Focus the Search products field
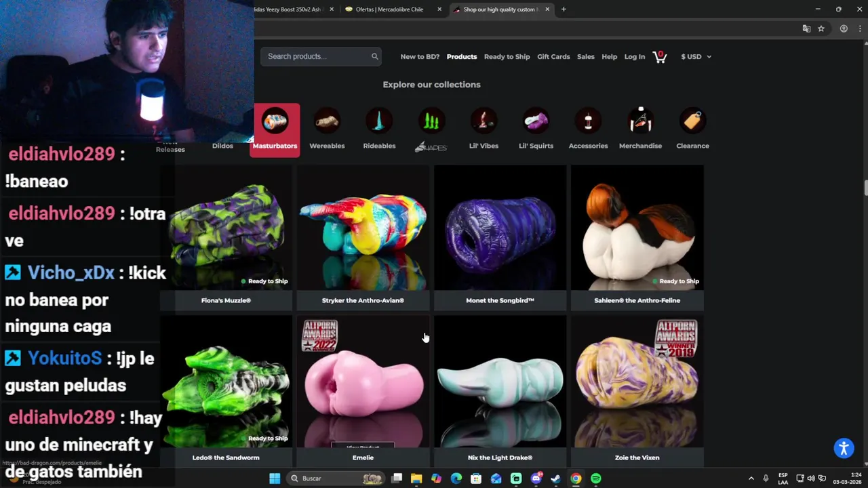Viewport: 868px width, 488px height. [x=321, y=56]
